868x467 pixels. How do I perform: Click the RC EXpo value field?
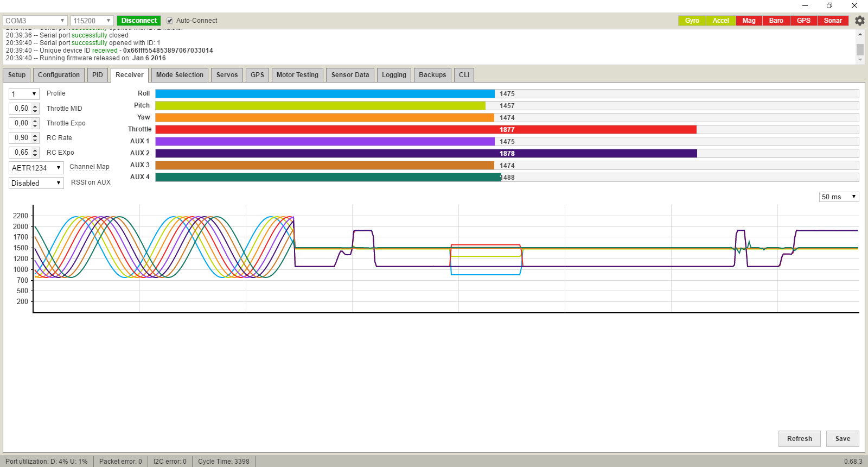(21, 153)
